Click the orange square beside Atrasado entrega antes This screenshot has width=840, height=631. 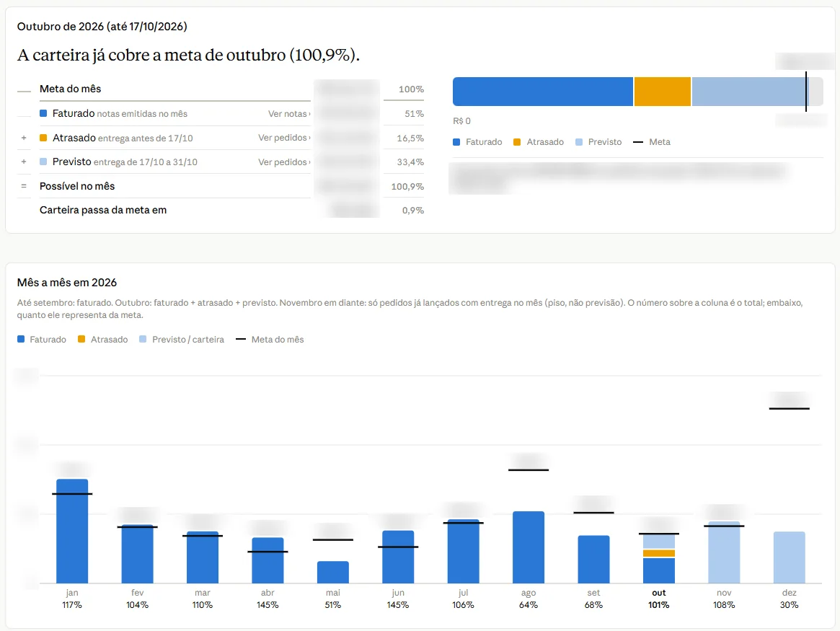(43, 138)
